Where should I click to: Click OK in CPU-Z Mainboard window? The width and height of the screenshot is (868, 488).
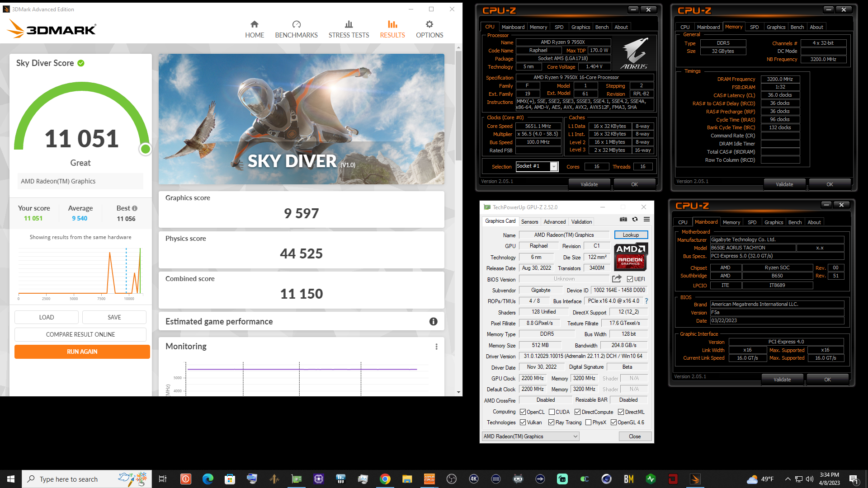(827, 380)
